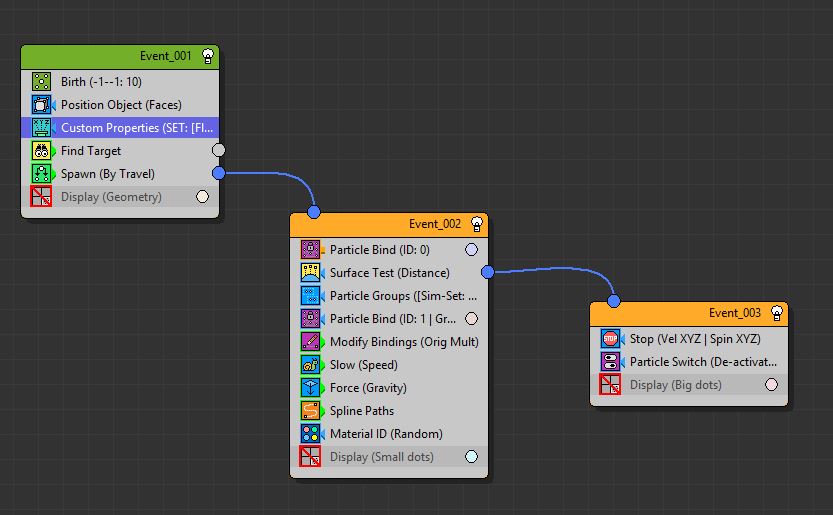Click the Particle Bind (ID: 1) icon
This screenshot has width=833, height=515.
(311, 319)
